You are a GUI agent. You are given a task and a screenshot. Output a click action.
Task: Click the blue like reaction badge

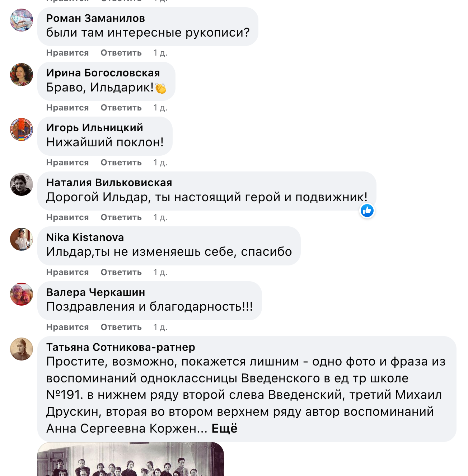tap(367, 211)
